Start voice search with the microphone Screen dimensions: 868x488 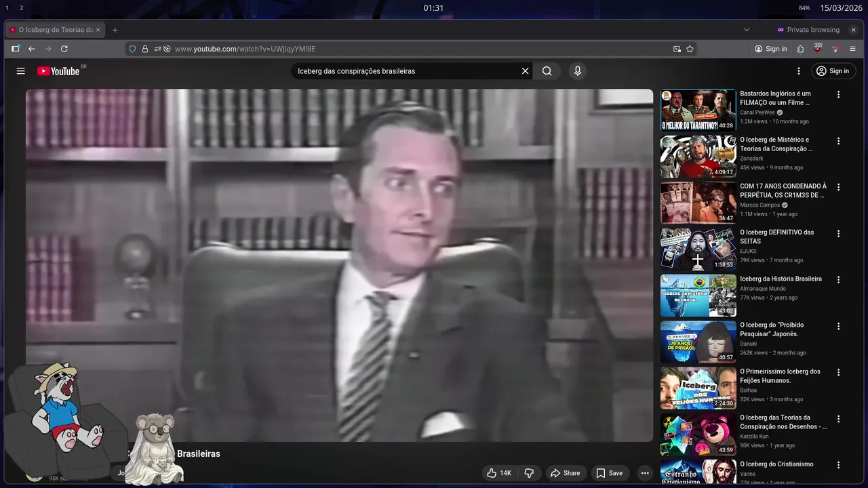coord(578,71)
